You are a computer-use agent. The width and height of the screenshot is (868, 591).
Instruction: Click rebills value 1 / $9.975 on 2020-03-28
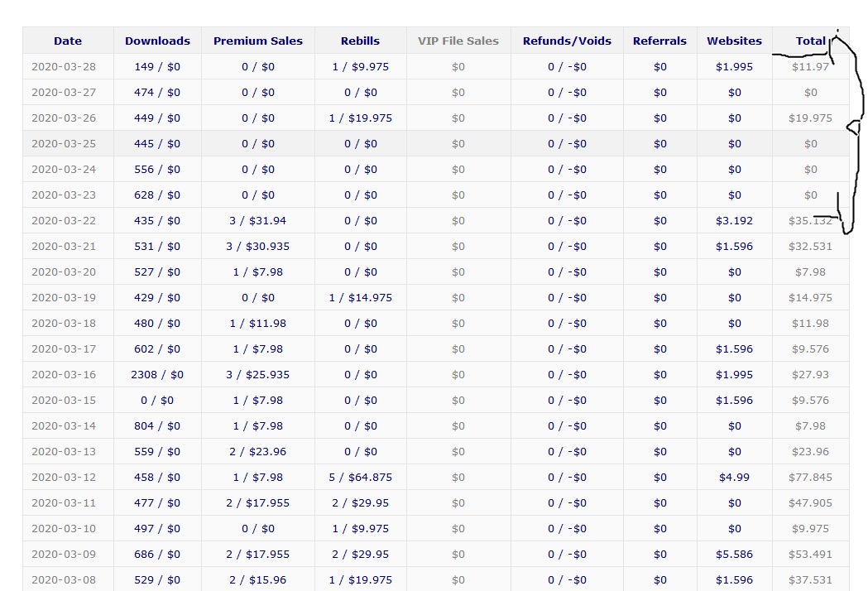point(361,67)
